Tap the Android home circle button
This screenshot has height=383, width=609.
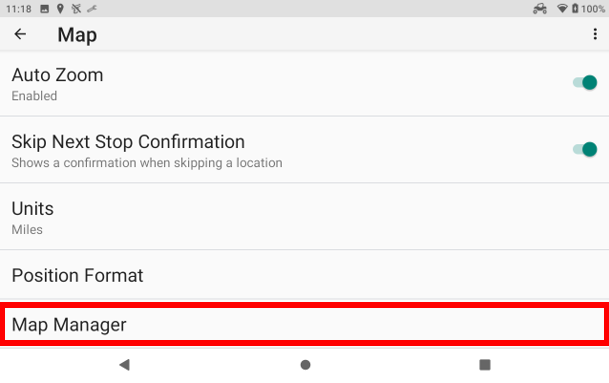(x=305, y=365)
